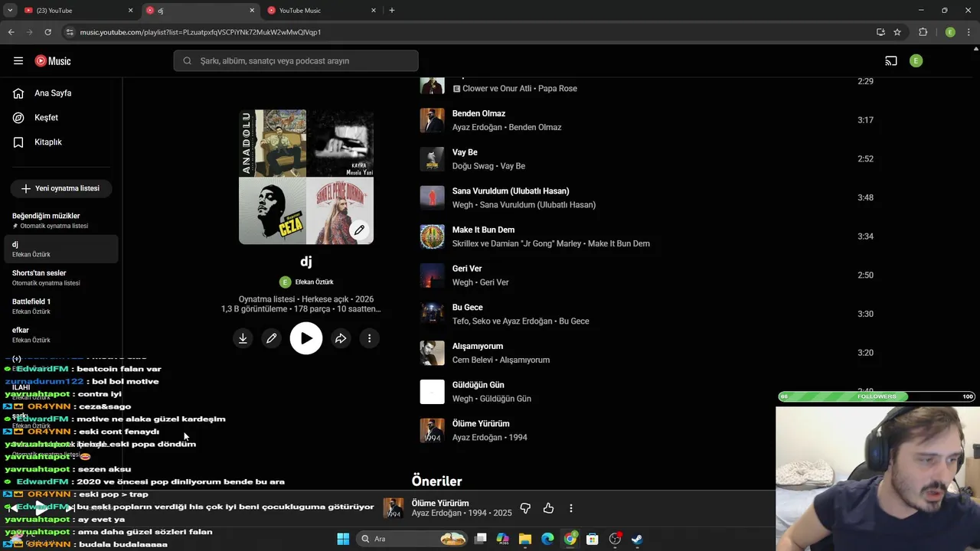
Task: Click the song search input field
Action: coord(296,60)
